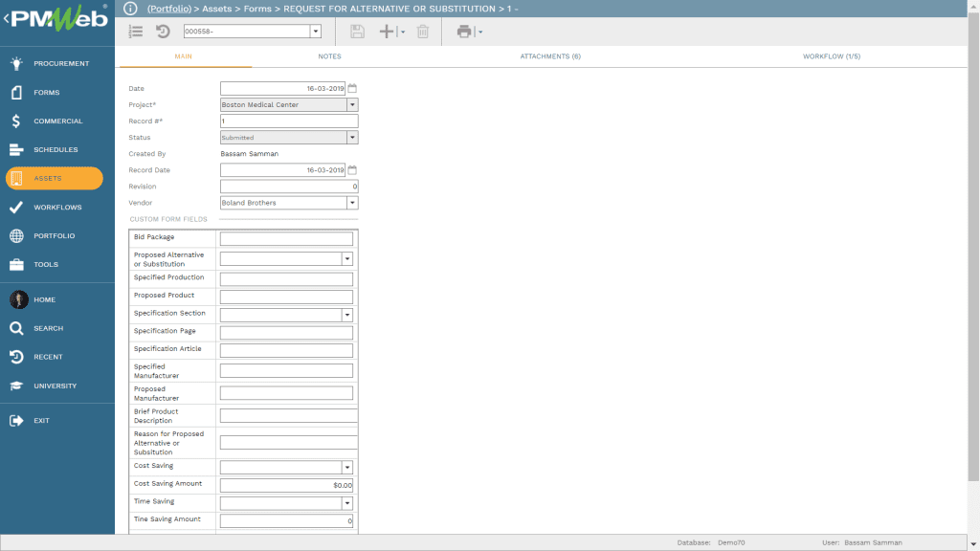This screenshot has height=551, width=980.
Task: Click Reason for Proposed Alternative field
Action: [x=289, y=443]
